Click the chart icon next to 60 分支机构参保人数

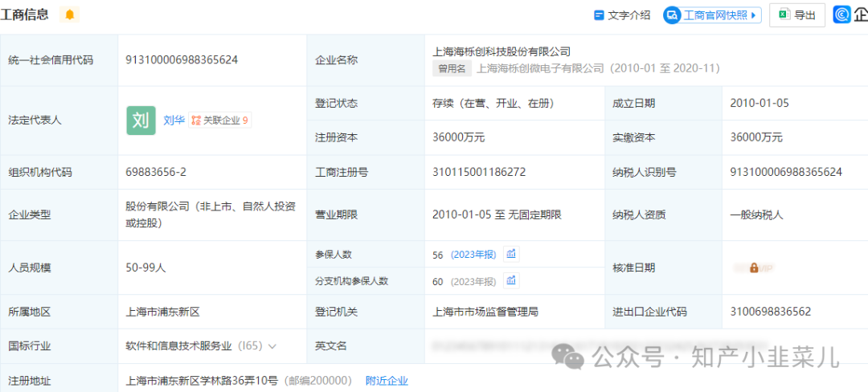[511, 281]
